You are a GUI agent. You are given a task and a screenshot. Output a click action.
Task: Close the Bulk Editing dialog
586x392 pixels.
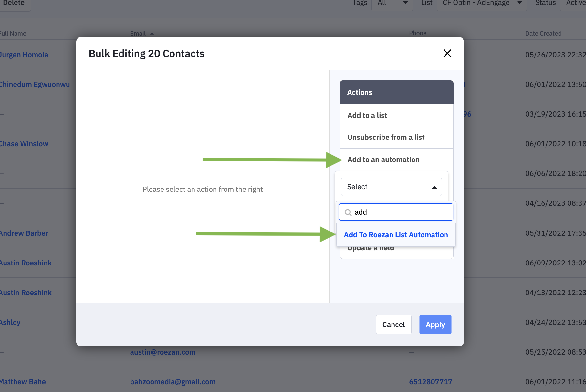447,53
